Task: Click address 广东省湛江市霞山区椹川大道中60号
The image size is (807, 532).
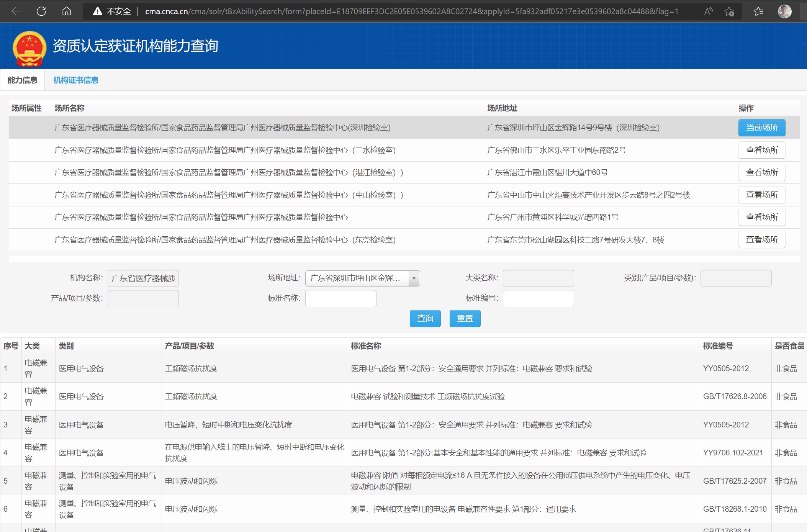Action: point(547,173)
